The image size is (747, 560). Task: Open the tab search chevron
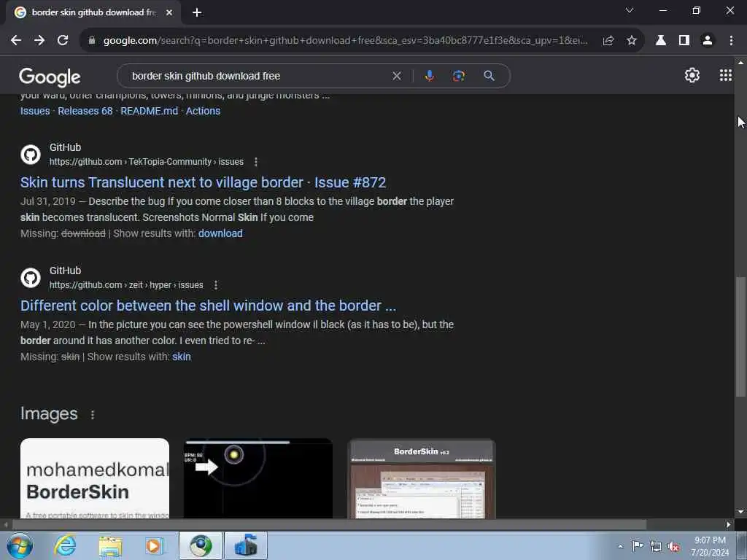[630, 10]
